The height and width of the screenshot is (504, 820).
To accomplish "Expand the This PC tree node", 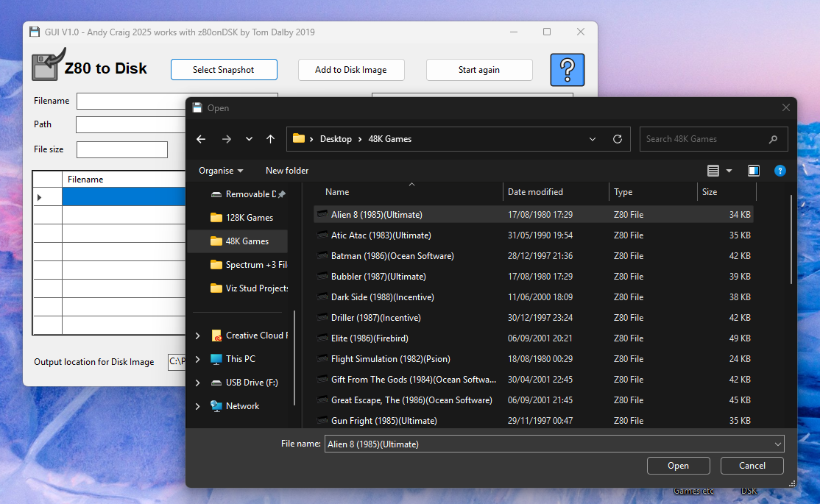I will tap(197, 359).
